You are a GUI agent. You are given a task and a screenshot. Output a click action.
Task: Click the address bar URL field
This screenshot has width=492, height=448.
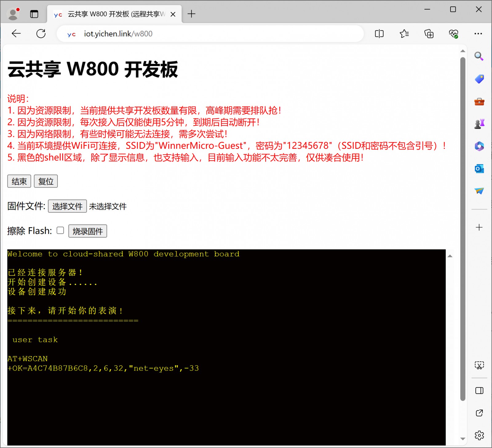(215, 34)
